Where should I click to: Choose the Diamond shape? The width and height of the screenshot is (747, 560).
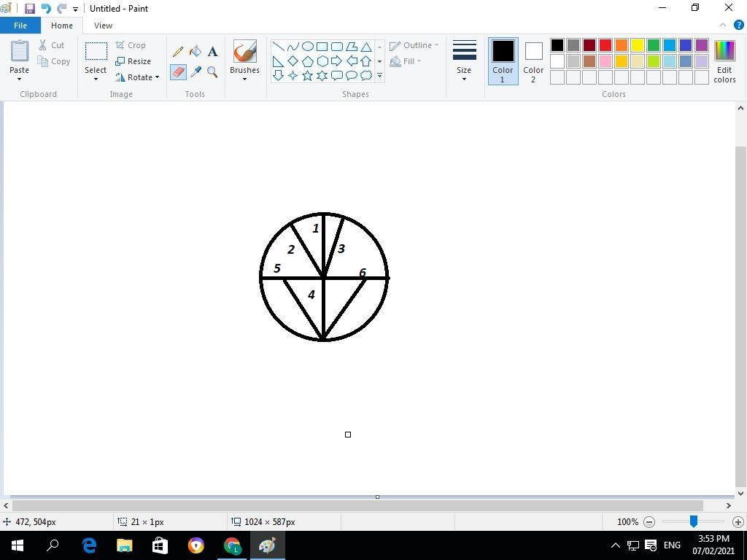[x=293, y=61]
